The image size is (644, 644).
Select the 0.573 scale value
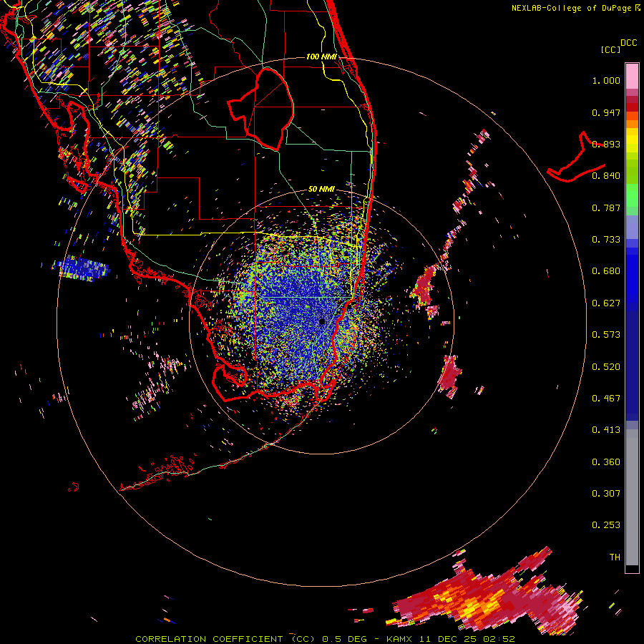(606, 335)
